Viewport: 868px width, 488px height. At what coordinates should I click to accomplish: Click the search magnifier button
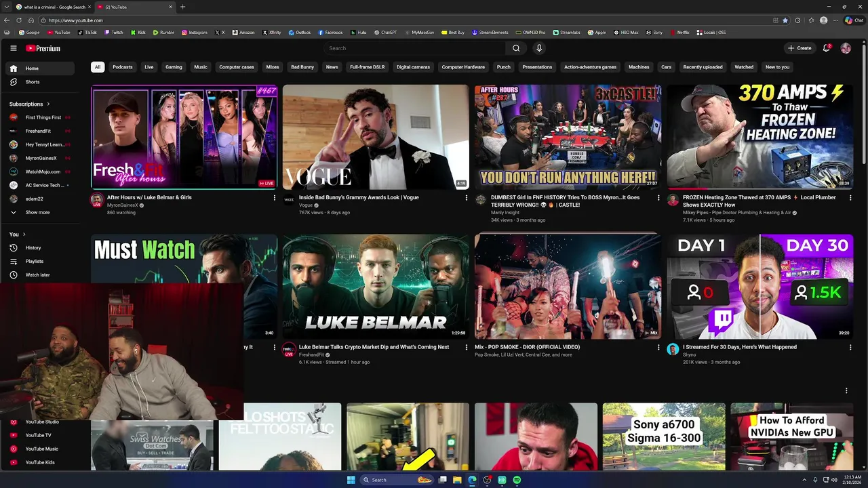(516, 48)
